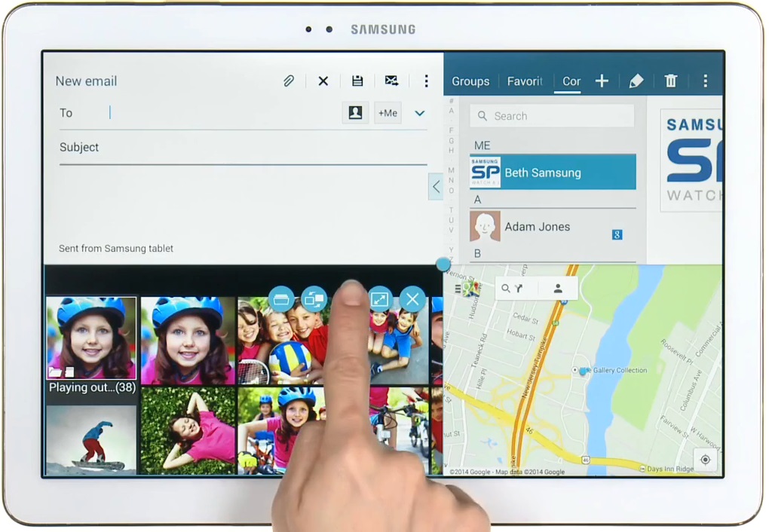Switch to the Groups tab in Contacts
This screenshot has height=532, width=769.
point(470,81)
